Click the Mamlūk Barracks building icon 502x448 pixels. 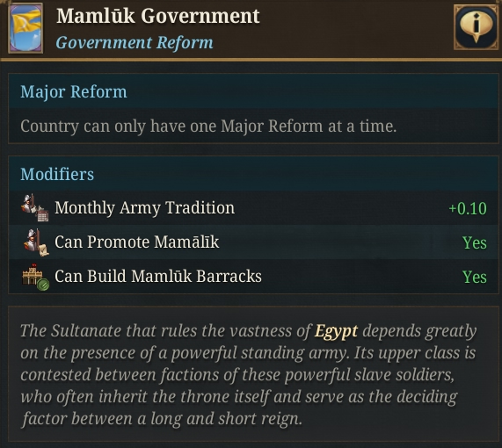[35, 277]
